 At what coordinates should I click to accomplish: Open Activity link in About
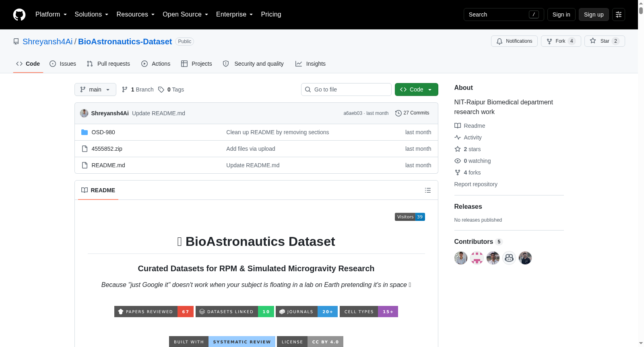pyautogui.click(x=468, y=137)
